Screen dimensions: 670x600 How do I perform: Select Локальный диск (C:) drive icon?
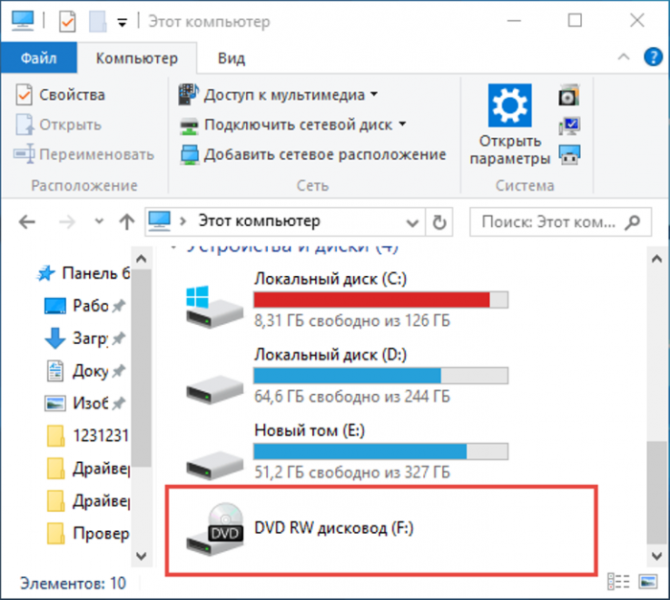click(x=215, y=307)
